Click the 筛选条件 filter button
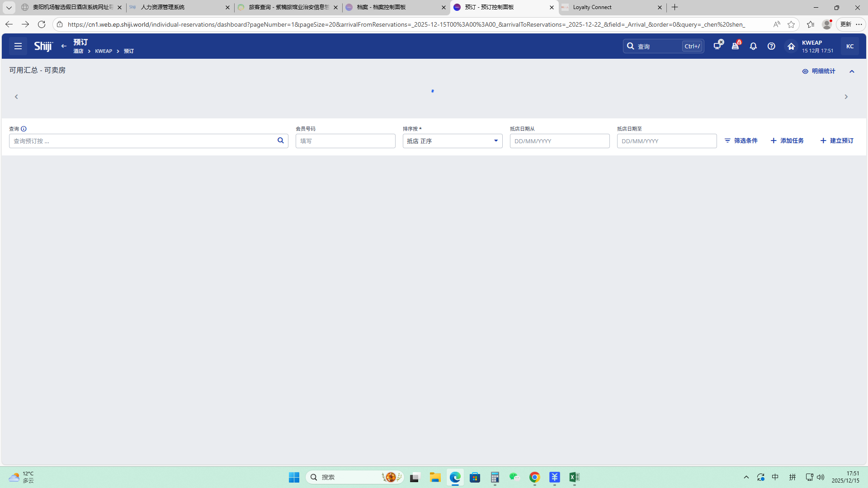 click(x=741, y=141)
